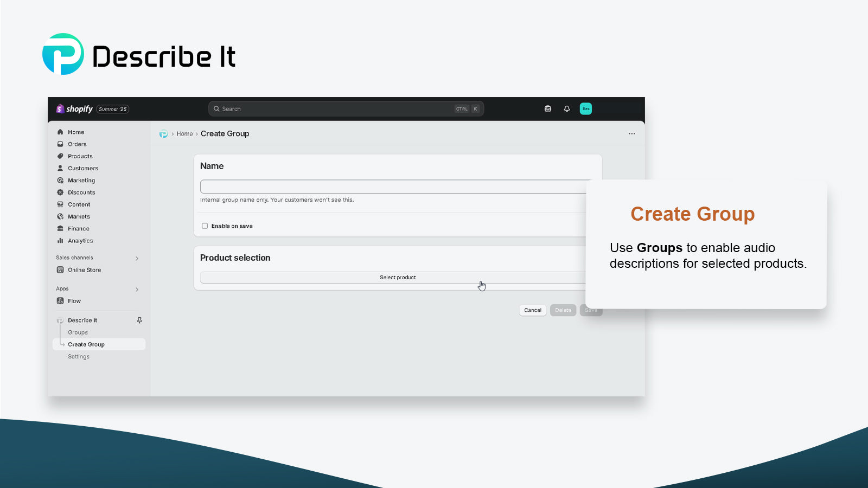Image resolution: width=868 pixels, height=488 pixels.
Task: Open the notifications bell
Action: (567, 109)
